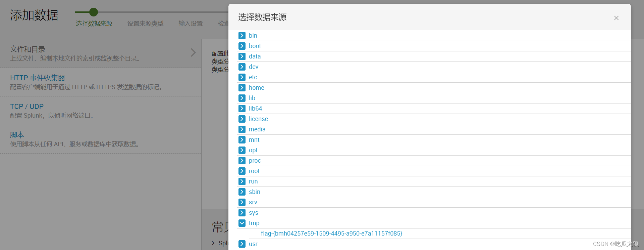Viewport: 644px width, 250px height.
Task: Expand the proc folder arrow
Action: coord(242,161)
